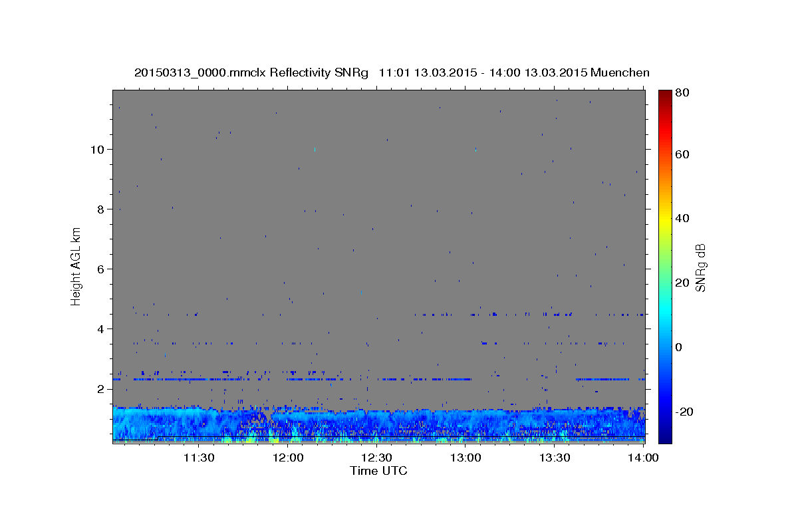Screen dimensions: 798x532
Task: Click the 13:00 time tick label
Action: [x=465, y=458]
